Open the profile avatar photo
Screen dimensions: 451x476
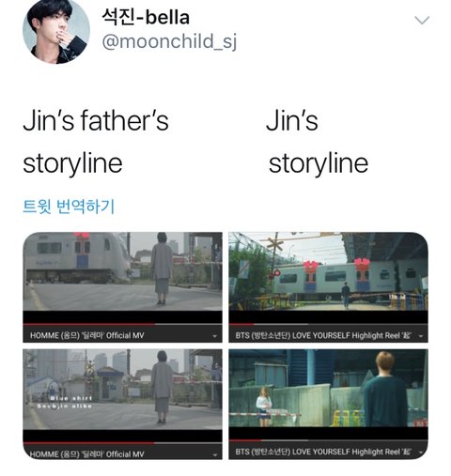56,31
